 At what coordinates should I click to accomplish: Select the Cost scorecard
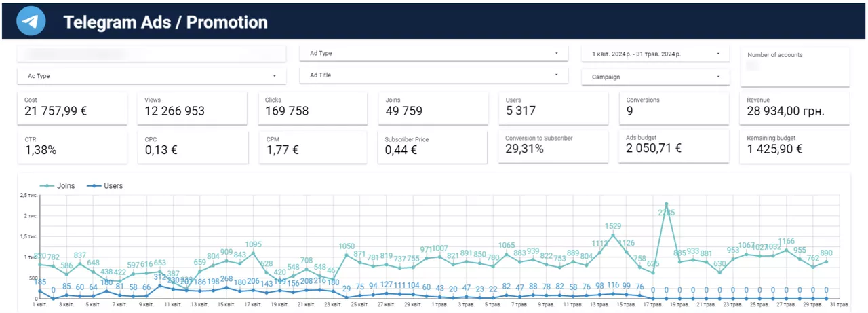[x=72, y=109]
